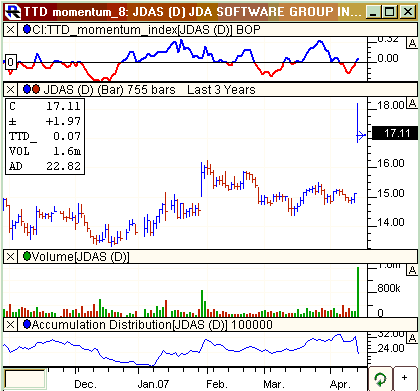
Task: Select the zero line marker box
Action: (10, 62)
